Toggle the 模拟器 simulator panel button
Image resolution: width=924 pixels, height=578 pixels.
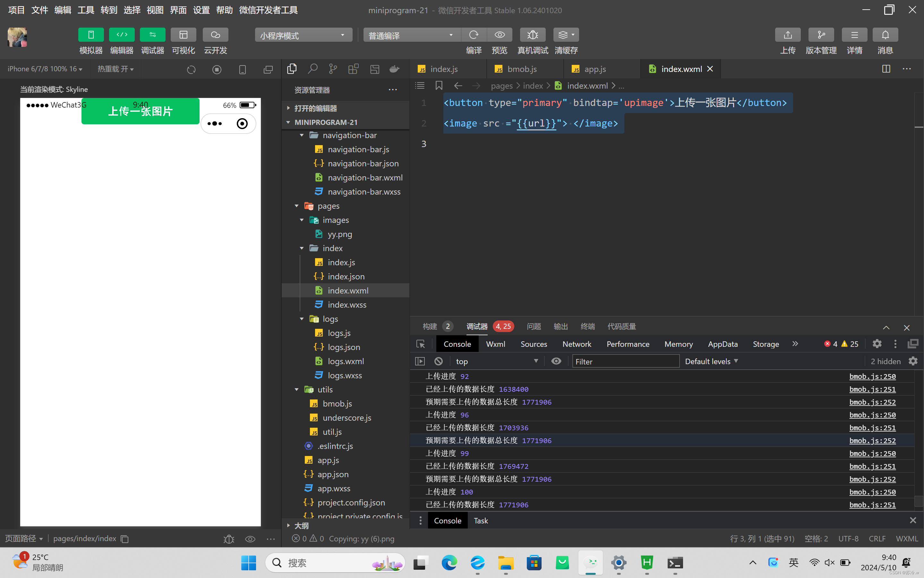[x=91, y=35]
